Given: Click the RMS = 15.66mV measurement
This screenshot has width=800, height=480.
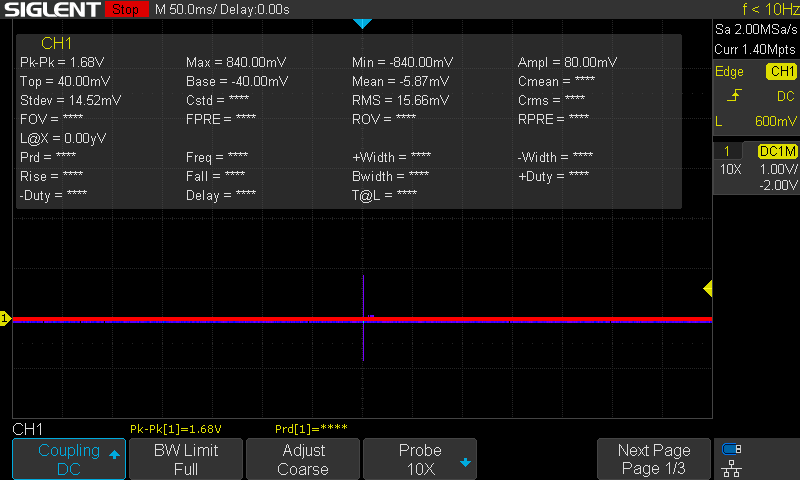Looking at the screenshot, I should tap(401, 100).
